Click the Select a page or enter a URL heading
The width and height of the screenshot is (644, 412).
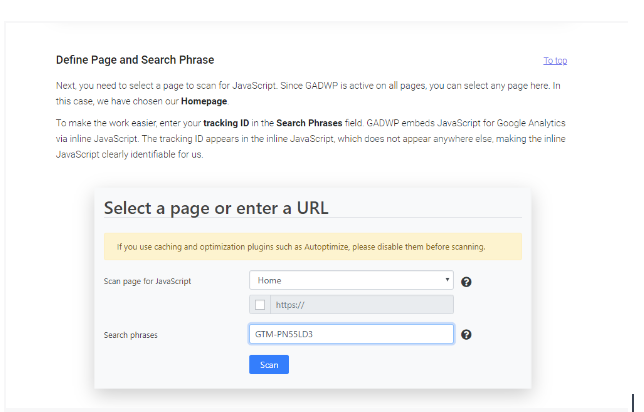[x=216, y=208]
